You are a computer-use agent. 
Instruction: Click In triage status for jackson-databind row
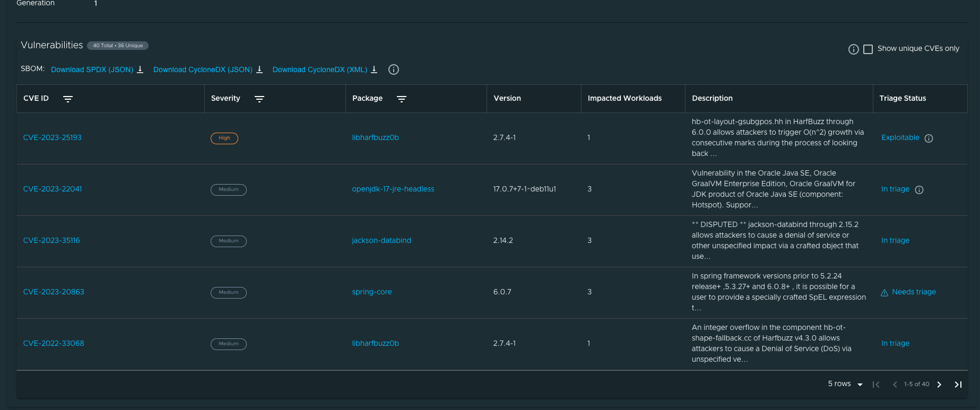click(x=895, y=240)
